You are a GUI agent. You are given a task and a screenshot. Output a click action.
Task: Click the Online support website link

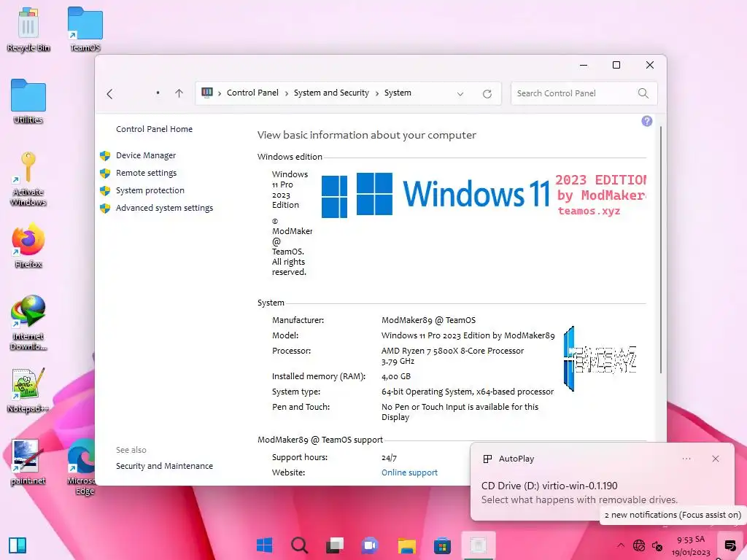[x=409, y=472]
